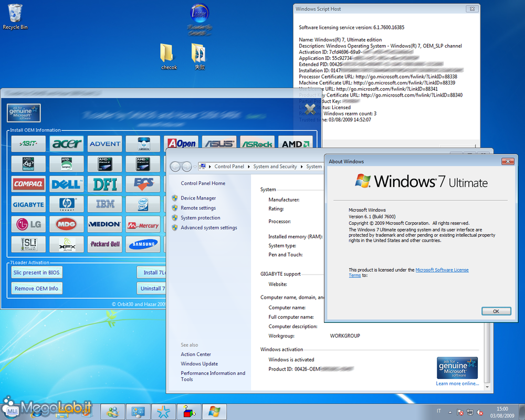The image size is (525, 420).
Task: Click the Remove OEM Info button
Action: (x=37, y=288)
